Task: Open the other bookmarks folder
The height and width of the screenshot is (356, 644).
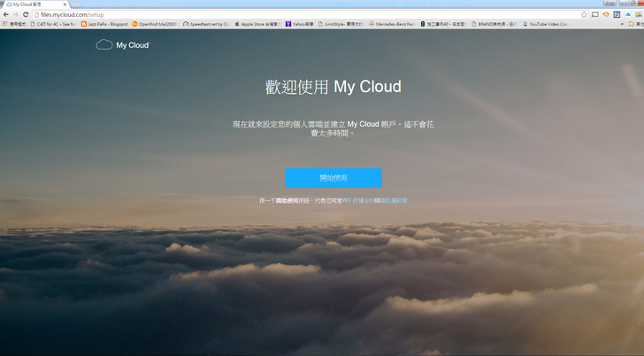Action: (x=632, y=24)
